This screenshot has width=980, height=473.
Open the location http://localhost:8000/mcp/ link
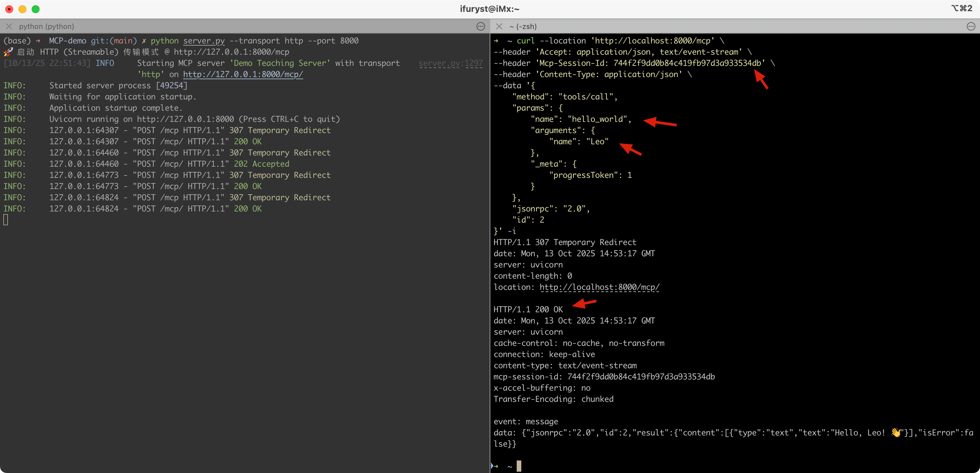click(599, 287)
